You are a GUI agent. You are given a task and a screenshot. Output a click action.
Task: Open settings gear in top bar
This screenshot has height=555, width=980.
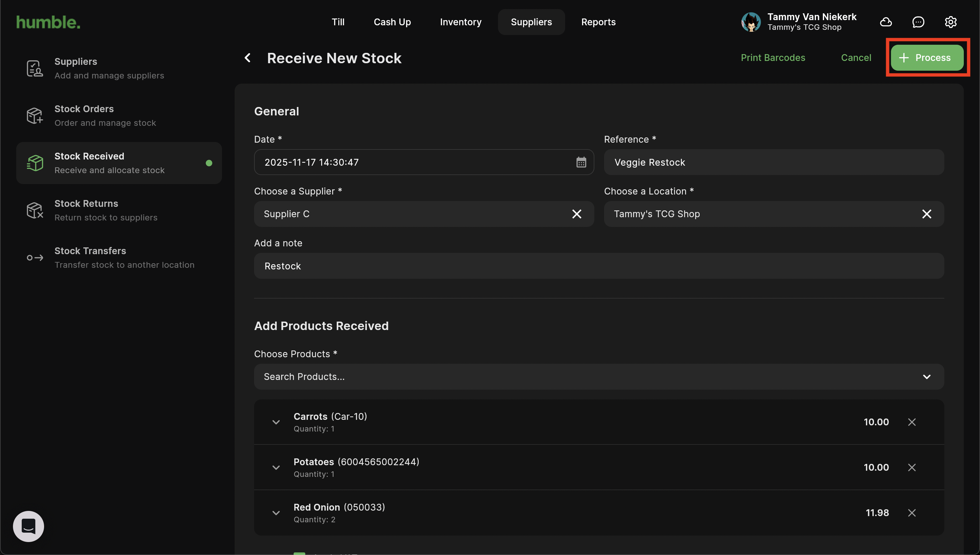click(x=950, y=22)
